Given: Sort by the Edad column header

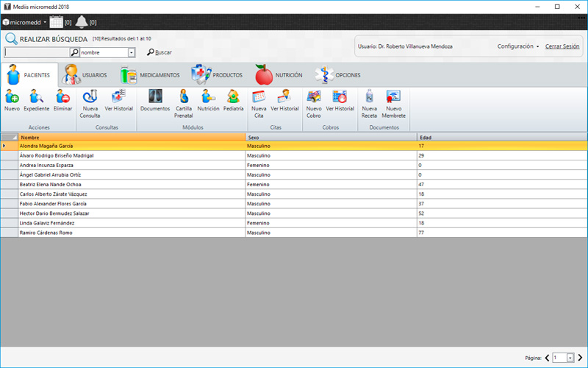Looking at the screenshot, I should [x=502, y=138].
